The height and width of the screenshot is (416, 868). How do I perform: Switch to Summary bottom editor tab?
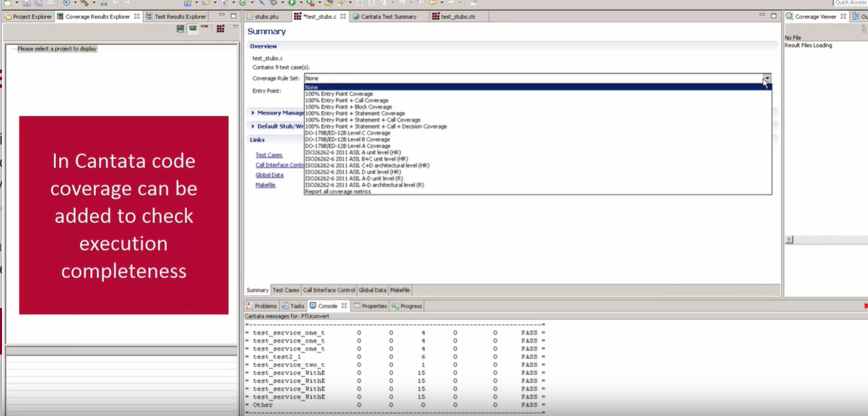[257, 290]
